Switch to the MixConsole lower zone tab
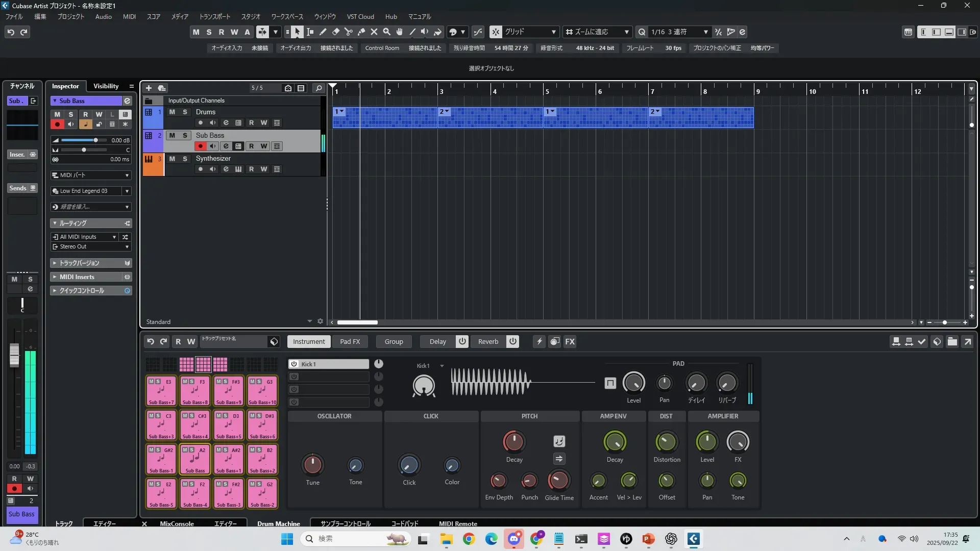The image size is (980, 551). 177,524
